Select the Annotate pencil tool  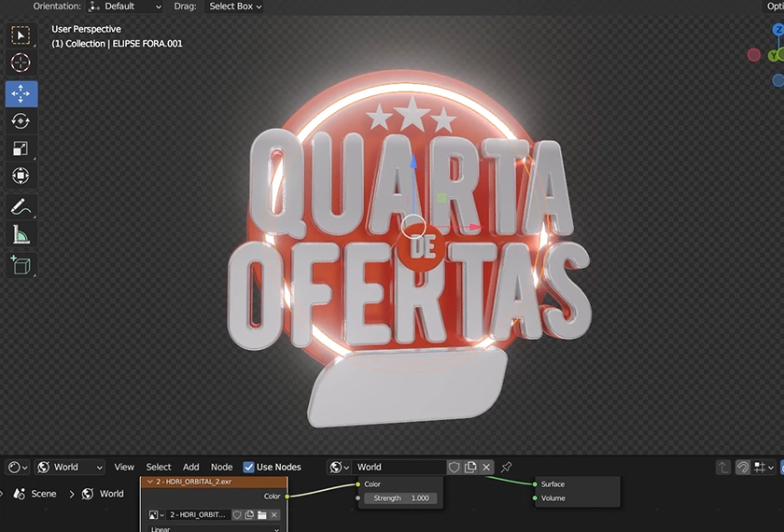tap(21, 207)
